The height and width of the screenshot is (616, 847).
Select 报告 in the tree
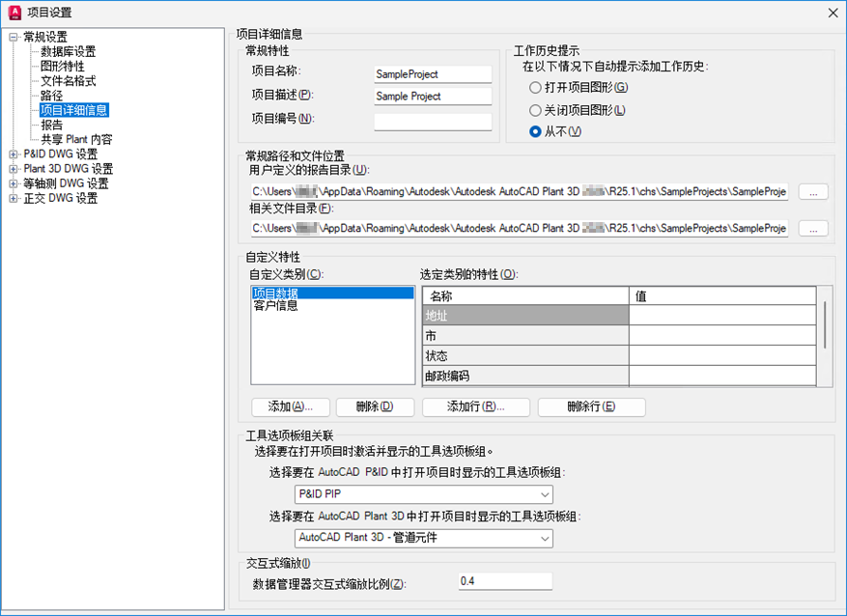point(52,125)
